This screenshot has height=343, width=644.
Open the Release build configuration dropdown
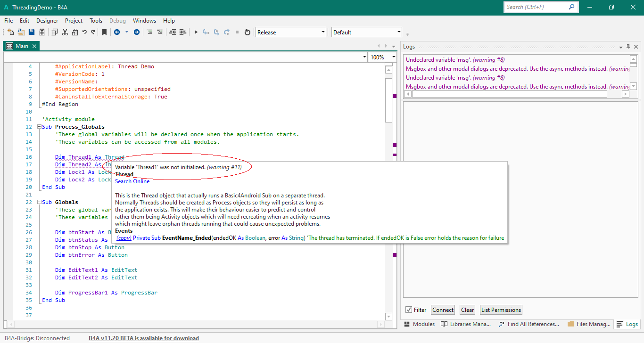[323, 32]
